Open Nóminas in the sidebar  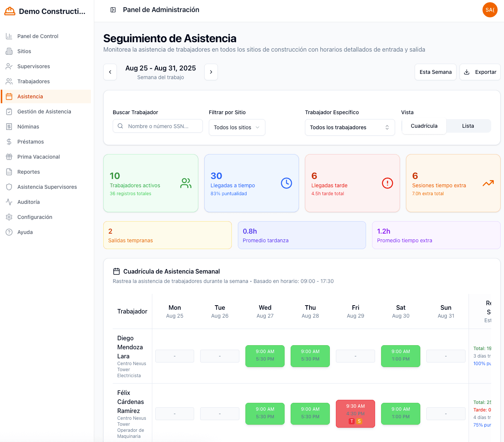point(28,127)
